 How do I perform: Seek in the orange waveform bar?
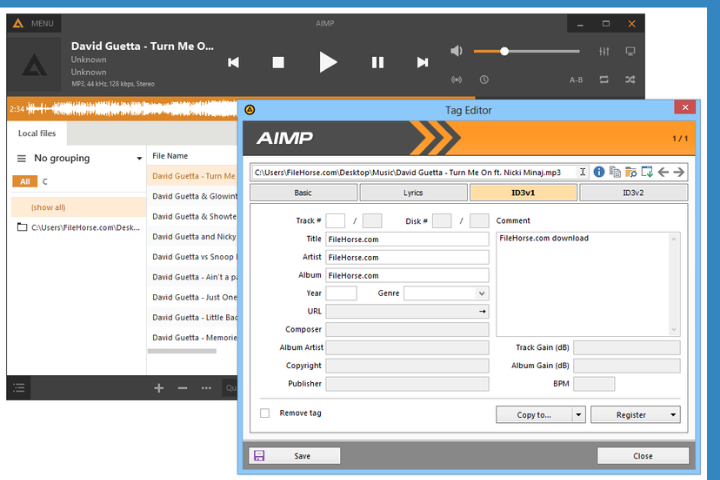coord(123,109)
